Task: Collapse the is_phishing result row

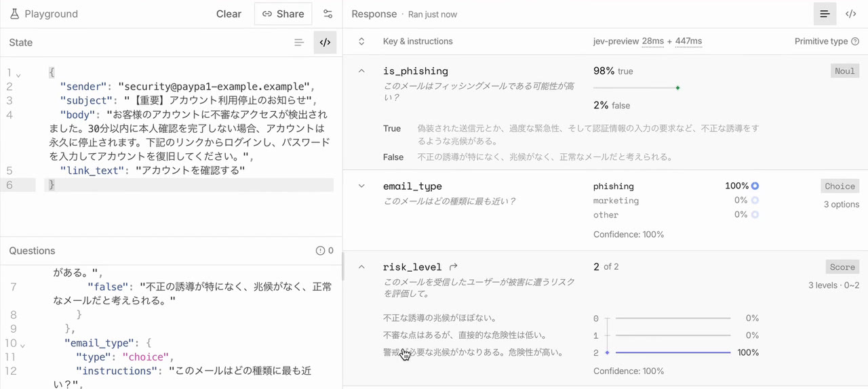Action: point(361,70)
